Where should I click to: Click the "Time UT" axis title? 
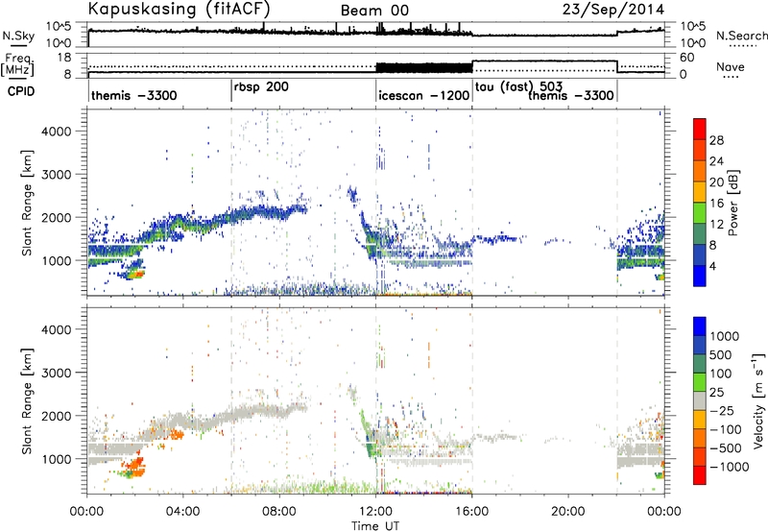pyautogui.click(x=375, y=526)
